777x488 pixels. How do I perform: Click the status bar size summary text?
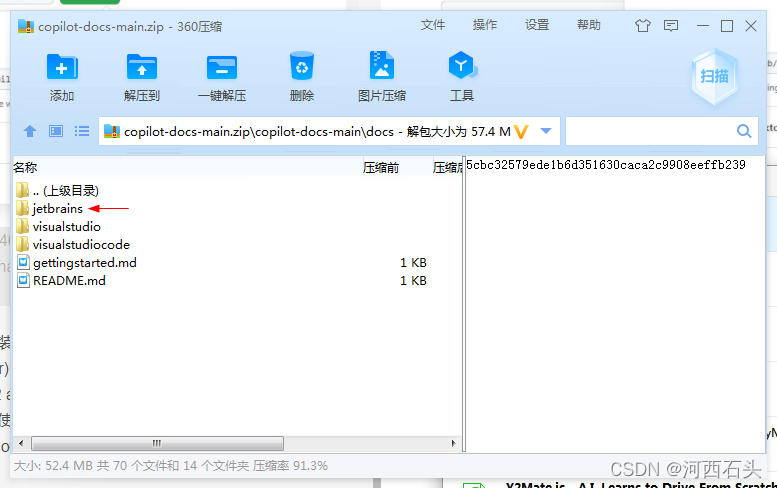[x=170, y=466]
